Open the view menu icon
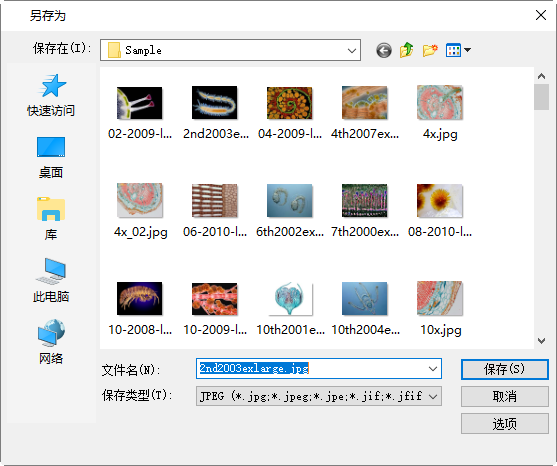557x466 pixels. pyautogui.click(x=458, y=50)
